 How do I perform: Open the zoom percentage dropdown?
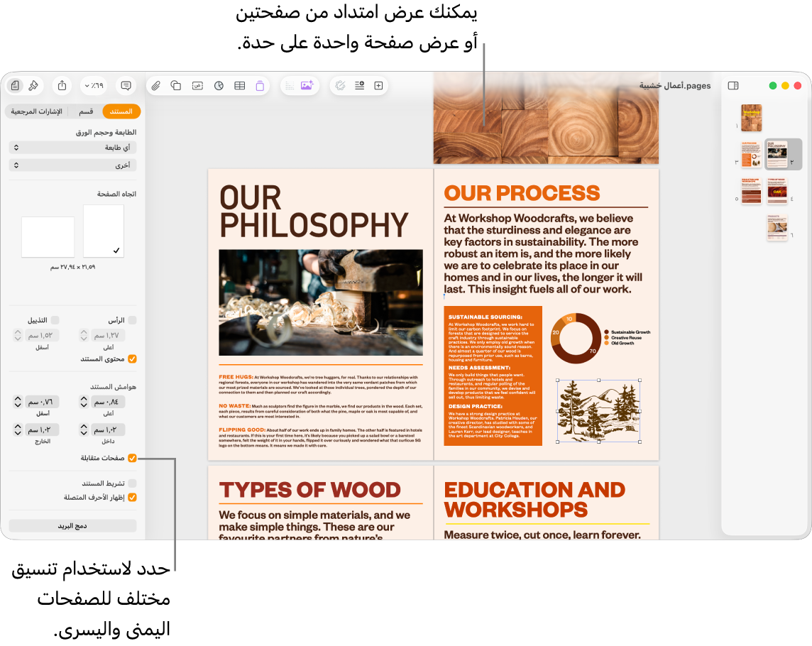pos(94,85)
